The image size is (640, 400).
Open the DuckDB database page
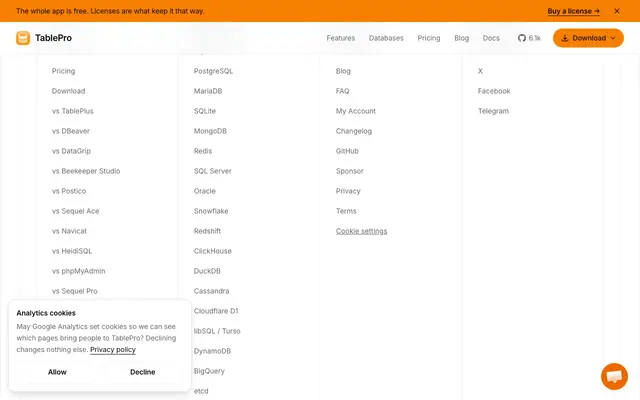(207, 271)
